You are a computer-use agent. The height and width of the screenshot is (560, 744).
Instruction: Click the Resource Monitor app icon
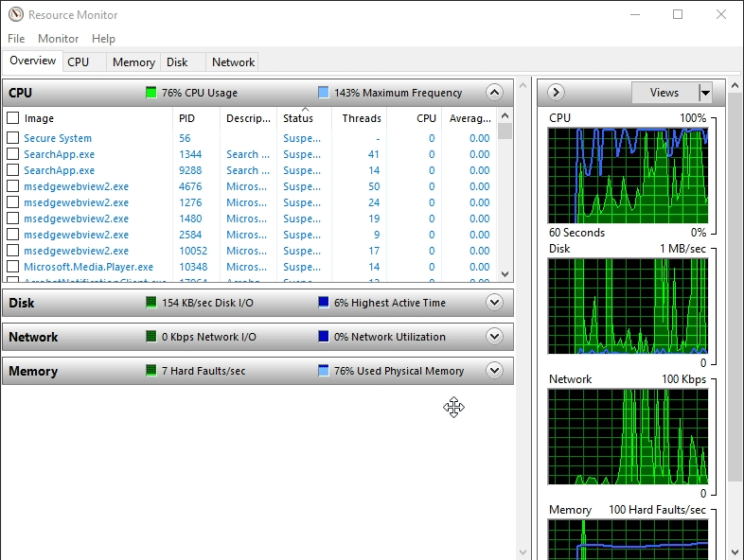(x=16, y=14)
